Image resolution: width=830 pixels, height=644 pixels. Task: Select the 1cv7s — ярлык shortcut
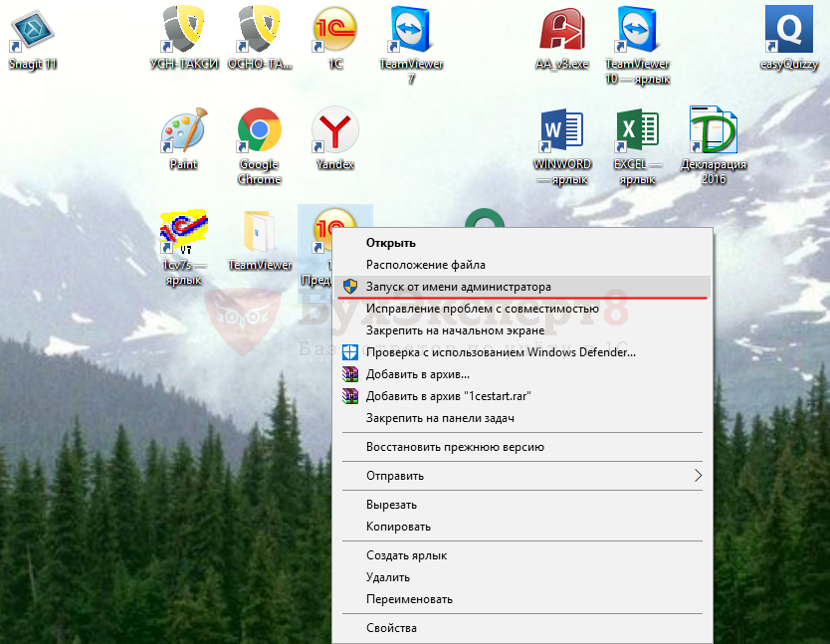pyautogui.click(x=184, y=247)
